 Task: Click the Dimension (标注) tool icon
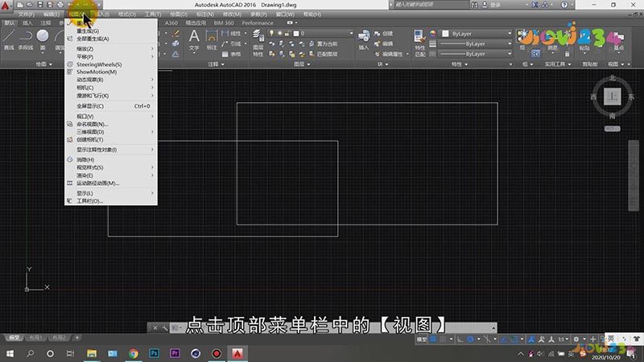212,36
